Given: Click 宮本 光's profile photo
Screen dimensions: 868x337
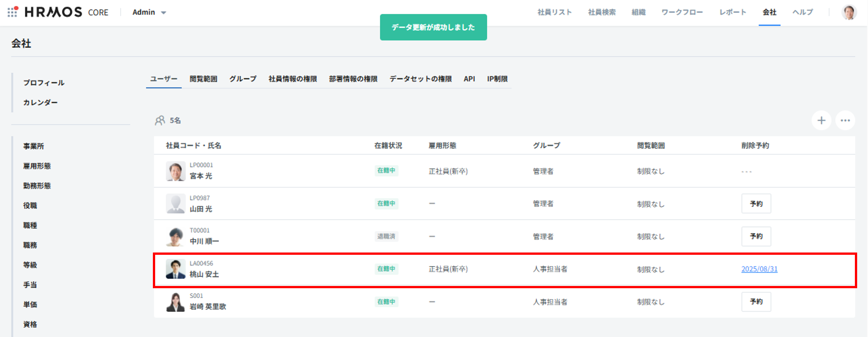Looking at the screenshot, I should [x=175, y=171].
